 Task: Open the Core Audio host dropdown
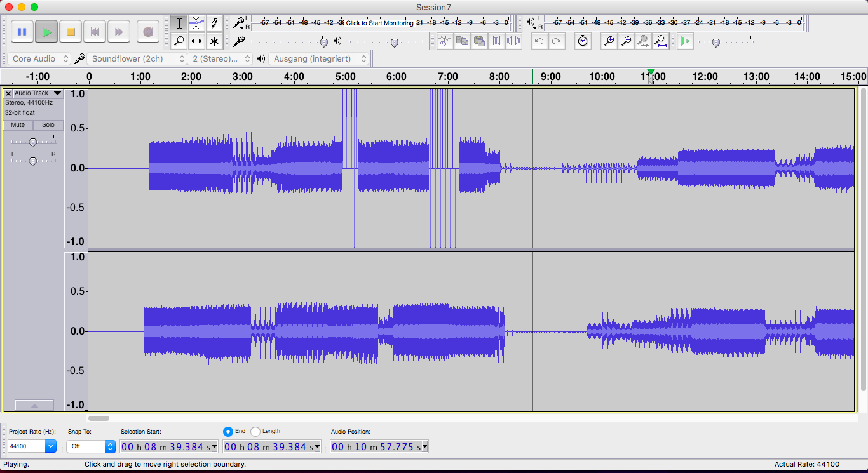(x=39, y=59)
